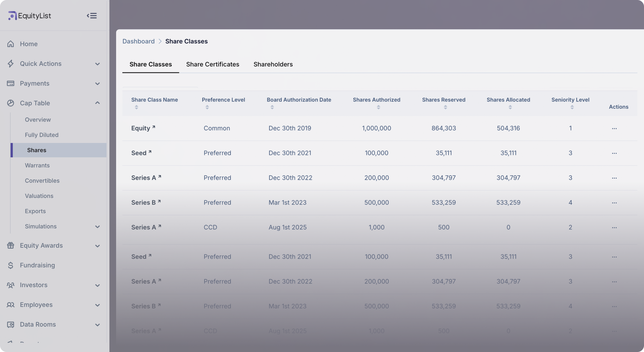644x352 pixels.
Task: Switch to the Share Certificates tab
Action: 213,64
